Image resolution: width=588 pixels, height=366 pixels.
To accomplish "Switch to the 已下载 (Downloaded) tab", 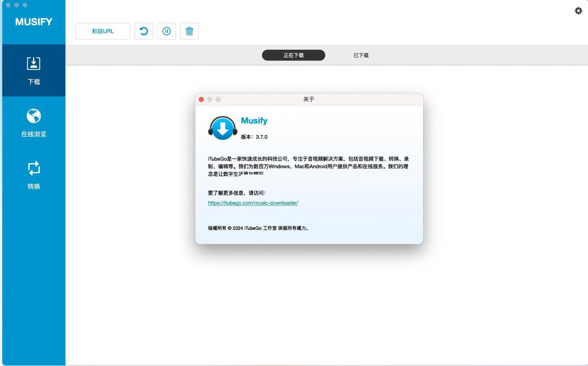I will pos(361,55).
